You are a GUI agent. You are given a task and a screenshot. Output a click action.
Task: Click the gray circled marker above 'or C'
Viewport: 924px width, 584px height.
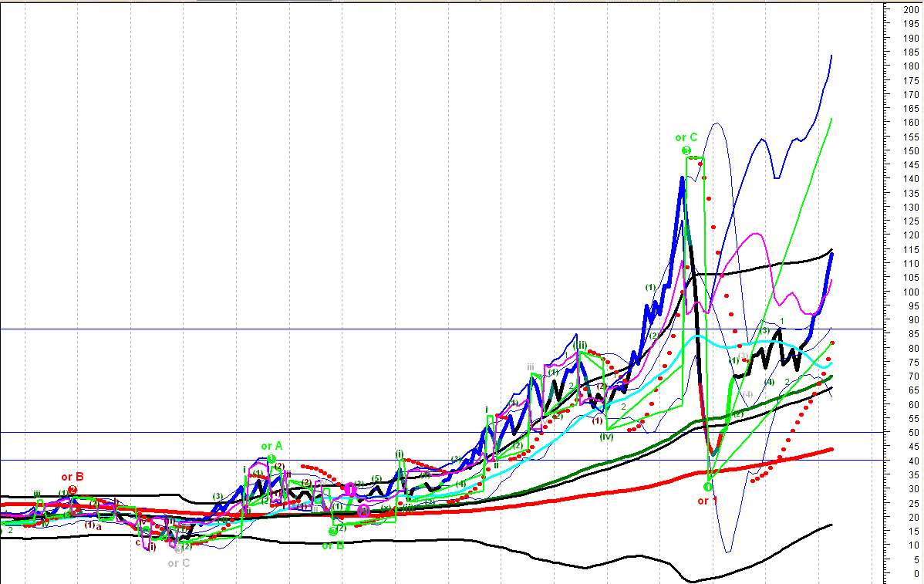click(178, 549)
